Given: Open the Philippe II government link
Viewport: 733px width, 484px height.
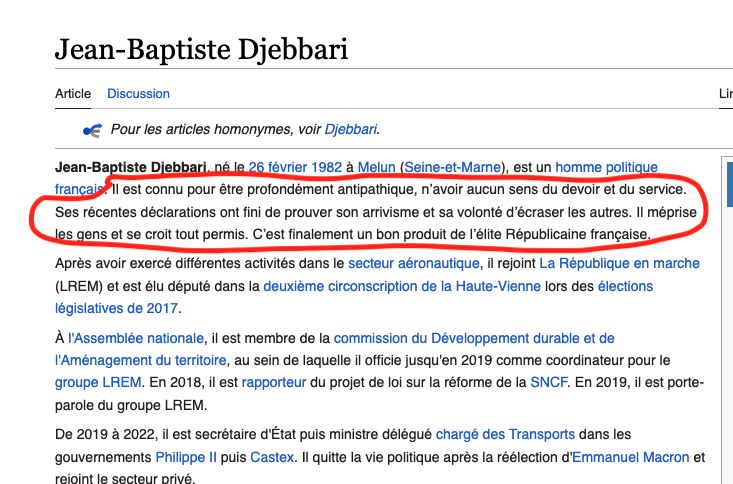Looking at the screenshot, I should click(x=186, y=457).
